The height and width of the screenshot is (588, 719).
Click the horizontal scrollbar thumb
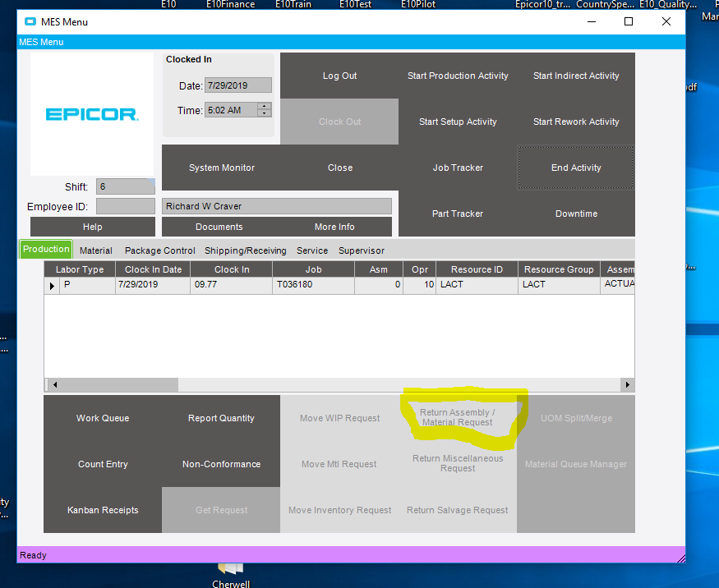119,384
